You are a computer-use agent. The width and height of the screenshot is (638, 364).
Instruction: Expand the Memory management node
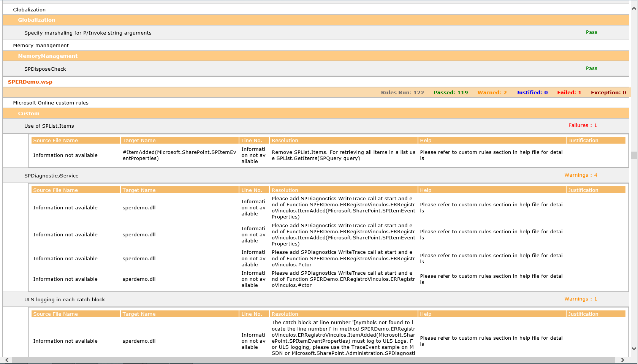(41, 45)
